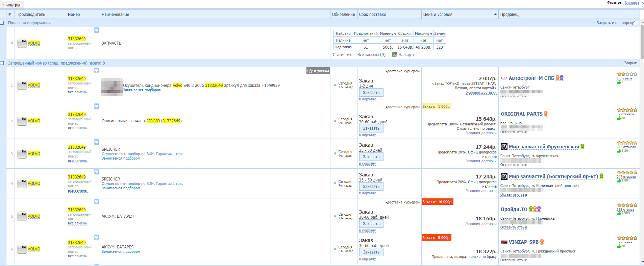Toggle the heart favorite for the VINZAP-SPB offer
The height and width of the screenshot is (266, 644).
click(x=97, y=237)
